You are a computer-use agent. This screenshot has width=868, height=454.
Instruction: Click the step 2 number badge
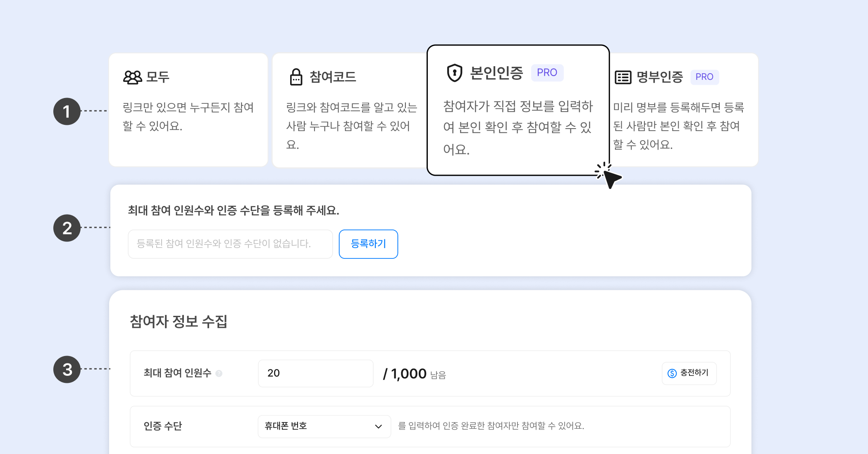pyautogui.click(x=67, y=228)
